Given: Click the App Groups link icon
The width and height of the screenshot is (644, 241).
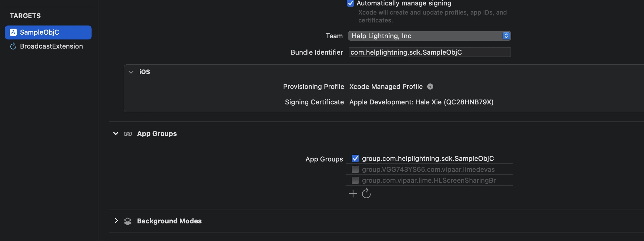Looking at the screenshot, I should [x=128, y=134].
